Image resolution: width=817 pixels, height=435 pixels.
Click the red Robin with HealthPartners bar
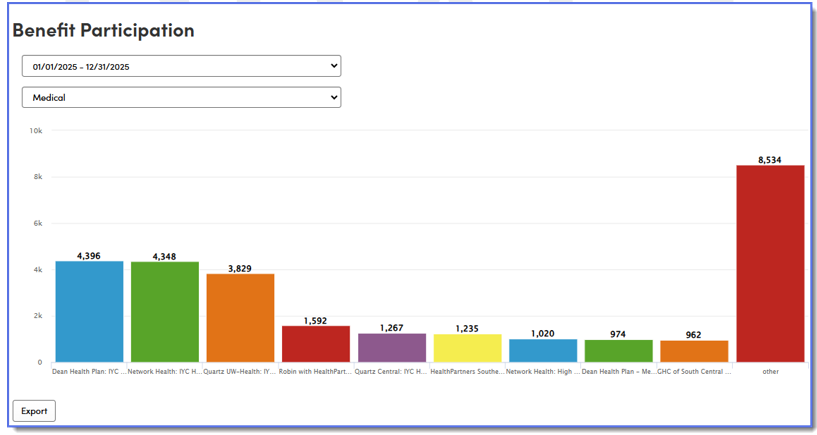click(316, 344)
